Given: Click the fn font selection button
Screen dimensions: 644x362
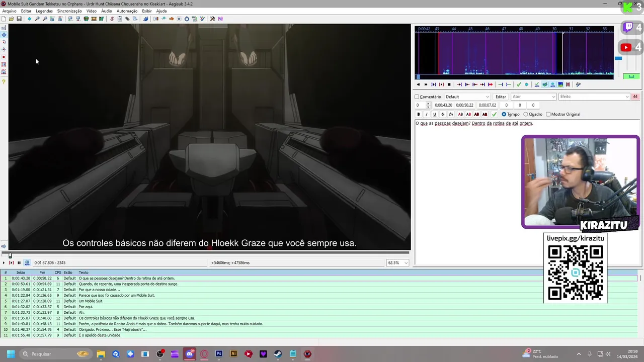Looking at the screenshot, I should click(x=451, y=114).
